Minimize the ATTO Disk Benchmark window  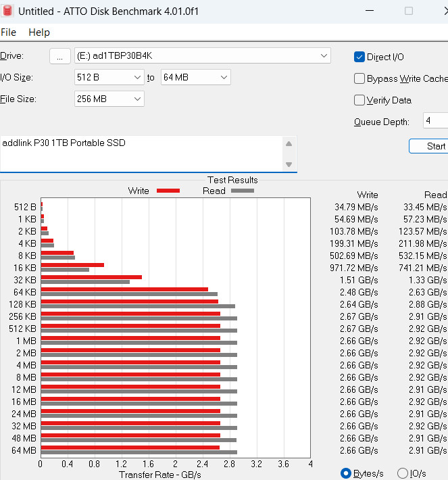point(370,11)
